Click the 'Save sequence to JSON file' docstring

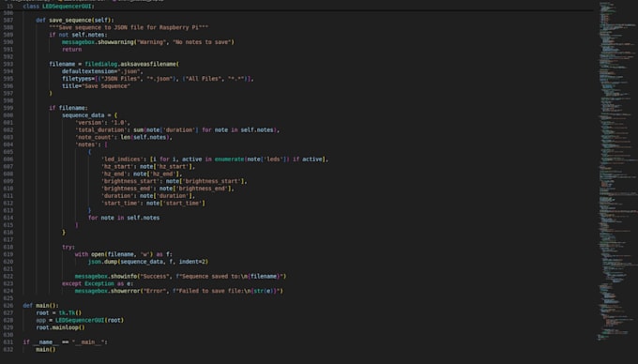tap(129, 27)
